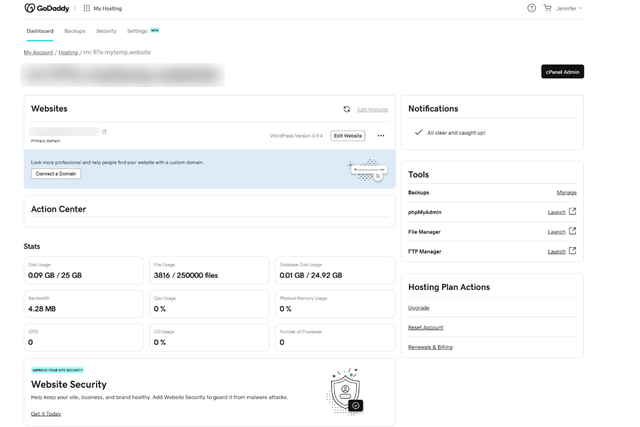Go to Hosting breadcrumb link
640x427 pixels.
click(x=68, y=52)
